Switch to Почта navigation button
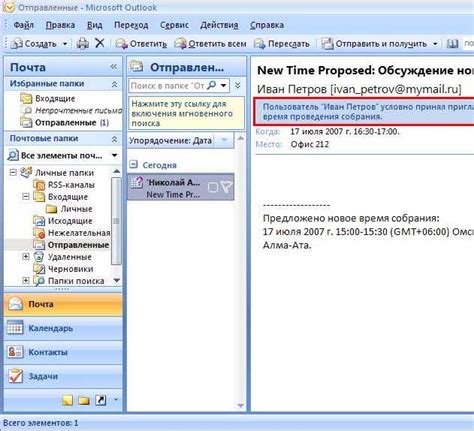 tap(63, 304)
